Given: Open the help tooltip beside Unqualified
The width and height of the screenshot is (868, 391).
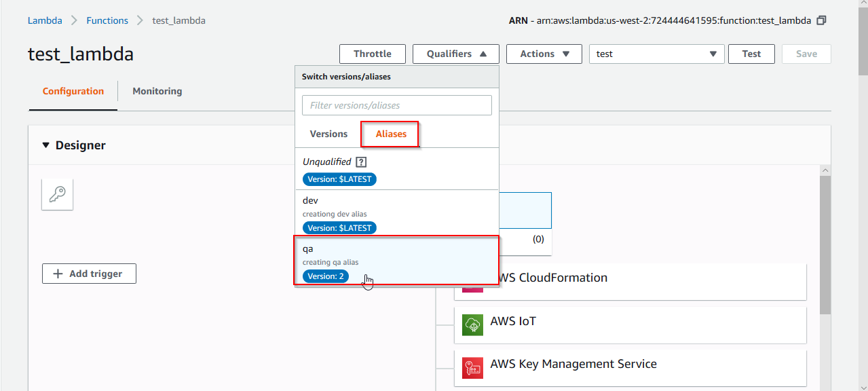Looking at the screenshot, I should 361,162.
